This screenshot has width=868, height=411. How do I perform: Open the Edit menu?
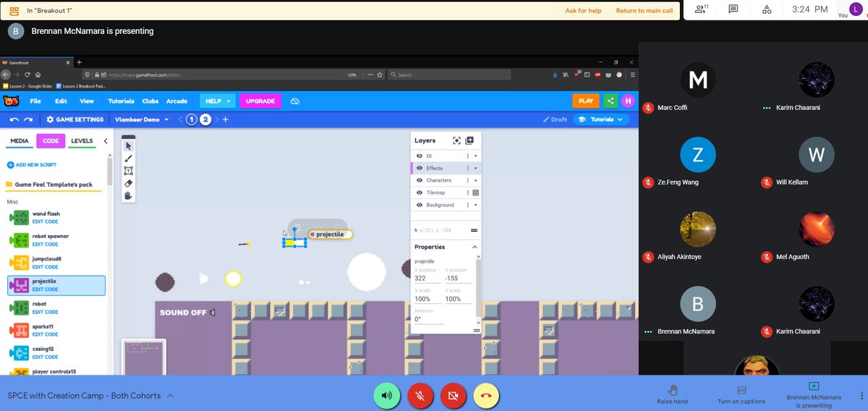[61, 101]
